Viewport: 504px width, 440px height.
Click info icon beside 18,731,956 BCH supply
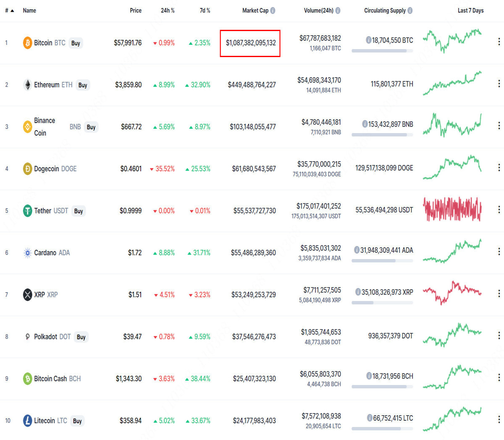tap(369, 376)
